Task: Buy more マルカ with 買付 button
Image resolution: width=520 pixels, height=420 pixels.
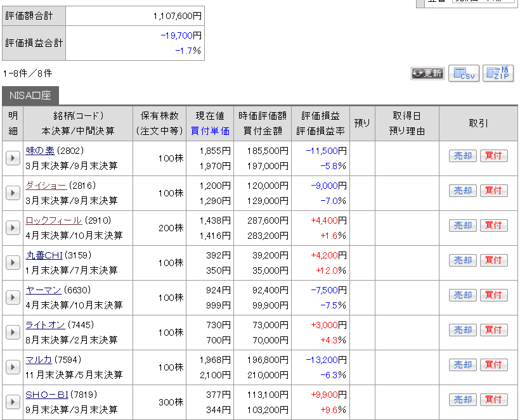Action: [x=494, y=365]
